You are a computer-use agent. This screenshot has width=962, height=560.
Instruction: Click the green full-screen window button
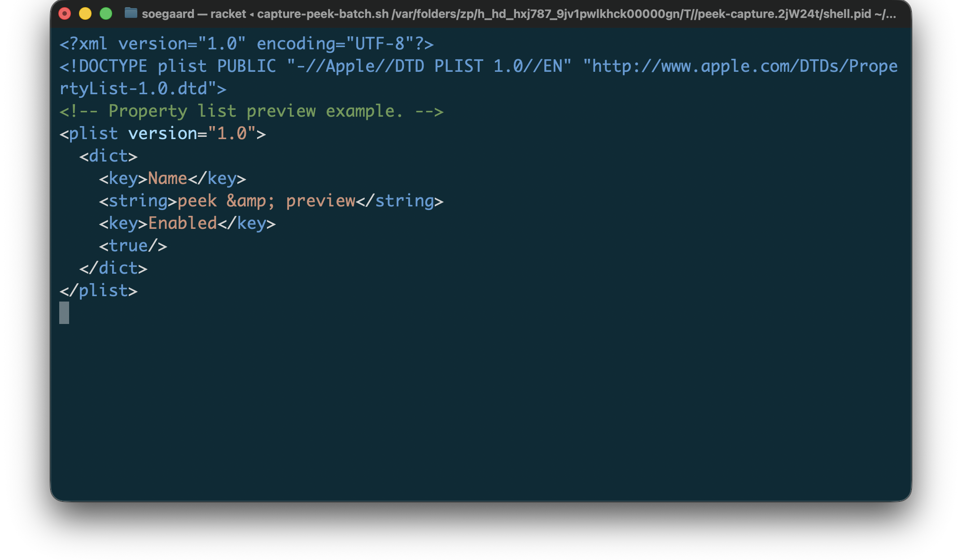106,14
